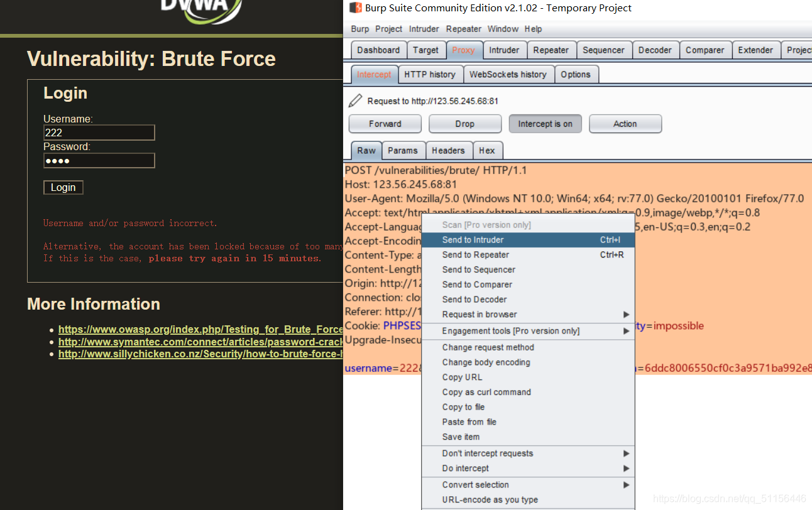Choose Send to Comparer
Image resolution: width=812 pixels, height=510 pixels.
pos(528,285)
